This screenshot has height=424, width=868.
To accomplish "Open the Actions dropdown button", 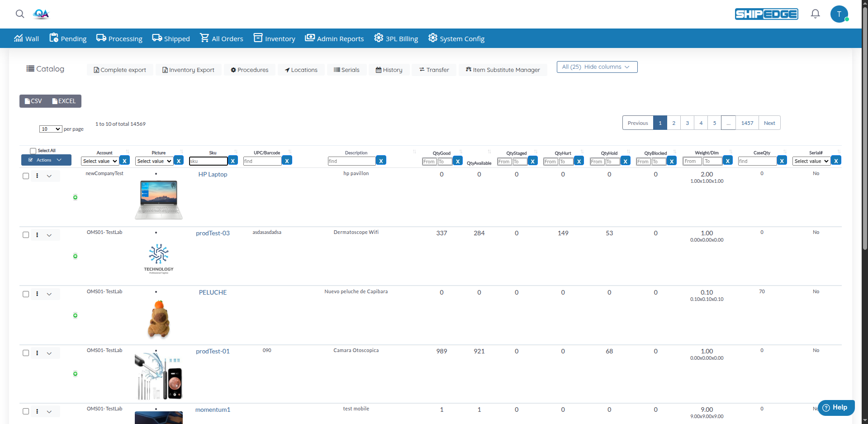I will click(x=46, y=160).
